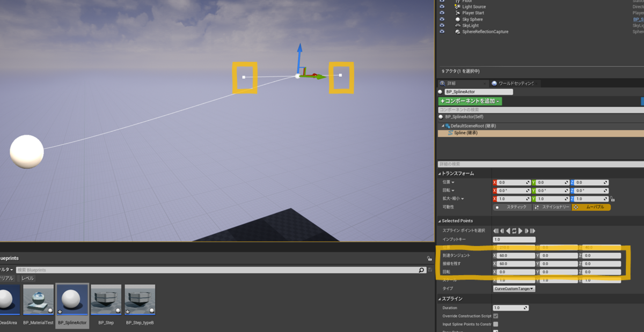Toggle visibility of Light Source
The image size is (644, 332).
[442, 6]
